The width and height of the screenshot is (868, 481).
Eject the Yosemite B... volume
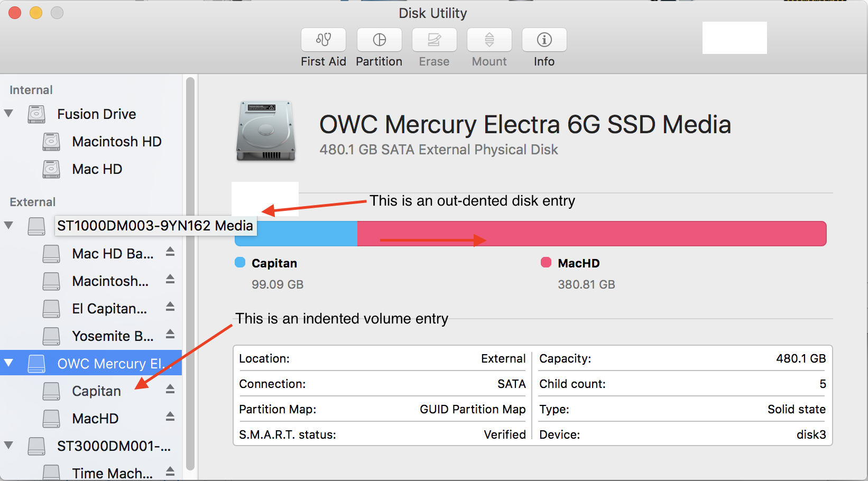coord(170,334)
